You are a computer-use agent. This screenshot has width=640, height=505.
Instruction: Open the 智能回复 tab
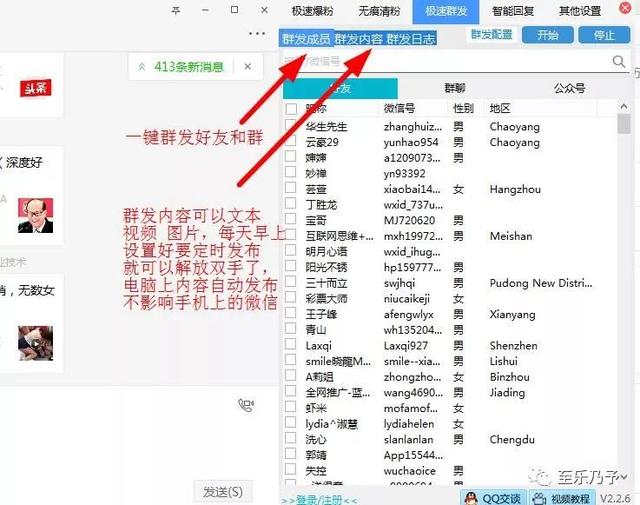coord(513,11)
